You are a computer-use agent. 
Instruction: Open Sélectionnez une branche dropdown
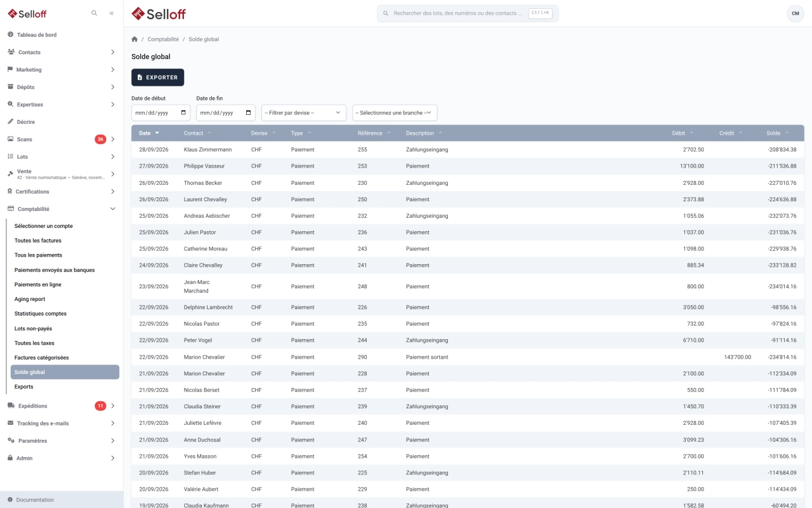pyautogui.click(x=395, y=112)
